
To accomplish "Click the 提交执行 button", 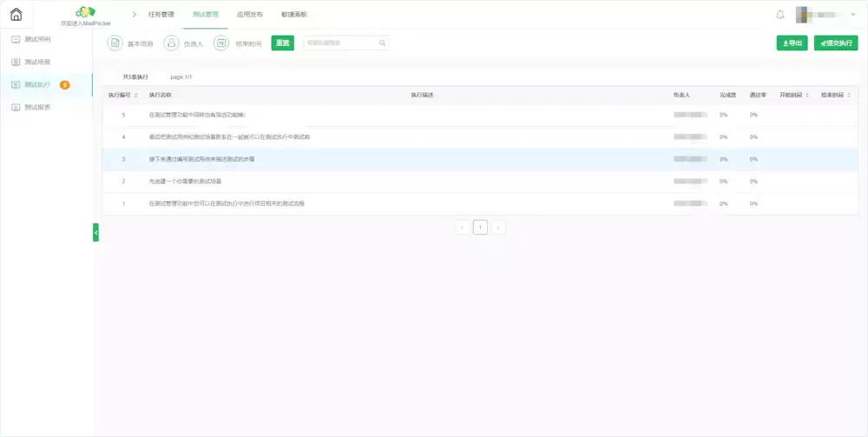I will pyautogui.click(x=836, y=43).
